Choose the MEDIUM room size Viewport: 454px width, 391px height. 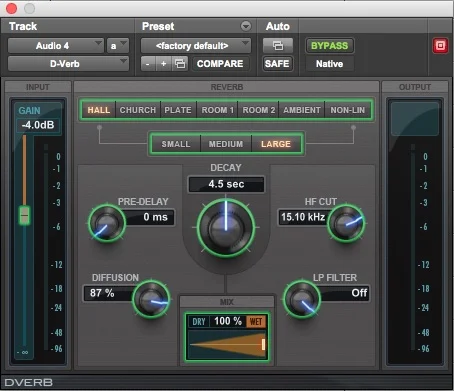tap(226, 144)
